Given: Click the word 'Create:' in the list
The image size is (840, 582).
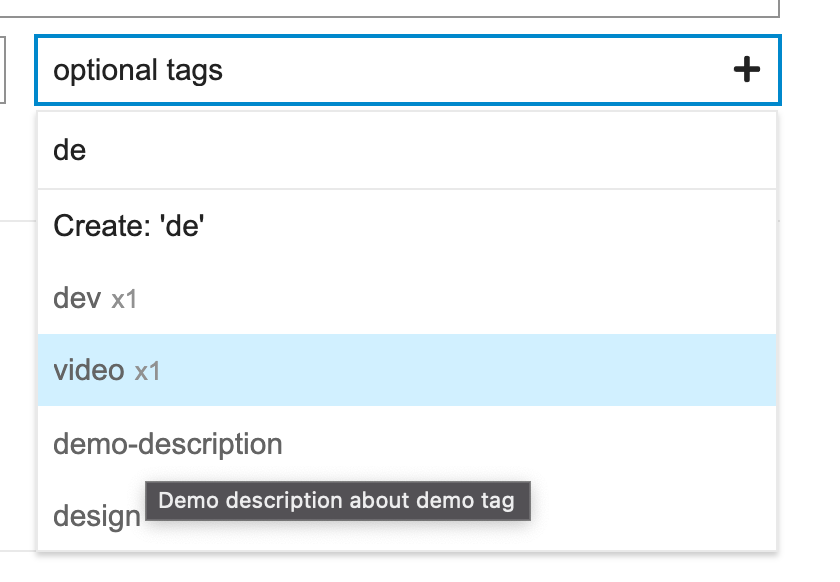Looking at the screenshot, I should coord(102,226).
